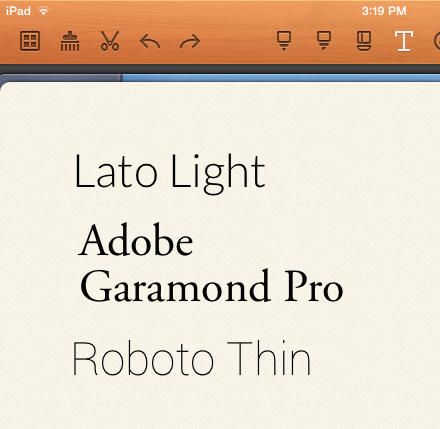Activate the text tool
440x429 pixels.
[404, 41]
